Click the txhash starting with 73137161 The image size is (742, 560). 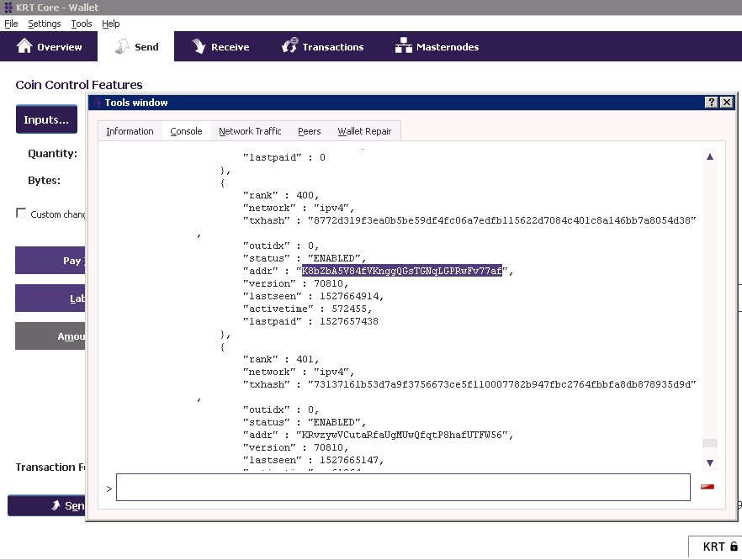click(x=502, y=384)
